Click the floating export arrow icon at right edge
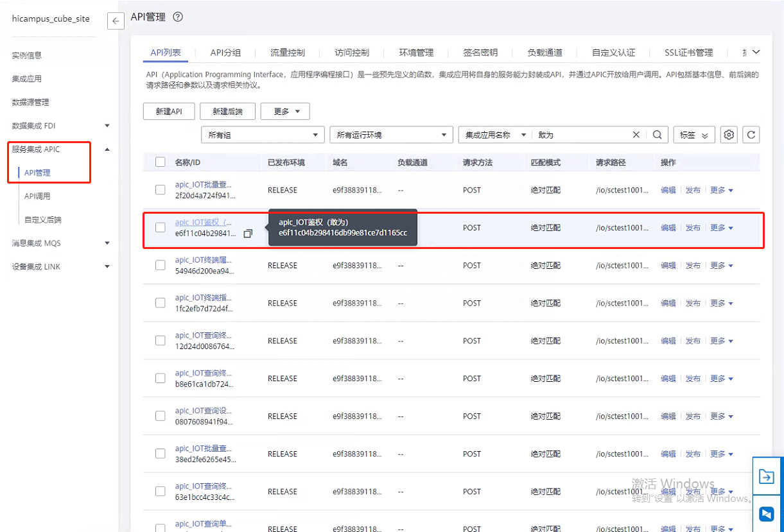This screenshot has height=532, width=784. [767, 476]
